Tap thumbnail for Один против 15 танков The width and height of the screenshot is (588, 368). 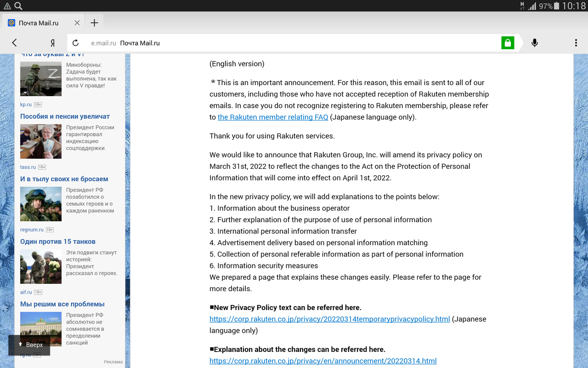(x=41, y=267)
